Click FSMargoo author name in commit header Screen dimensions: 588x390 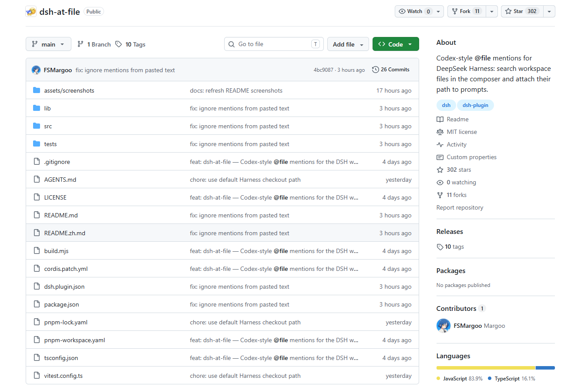[58, 70]
